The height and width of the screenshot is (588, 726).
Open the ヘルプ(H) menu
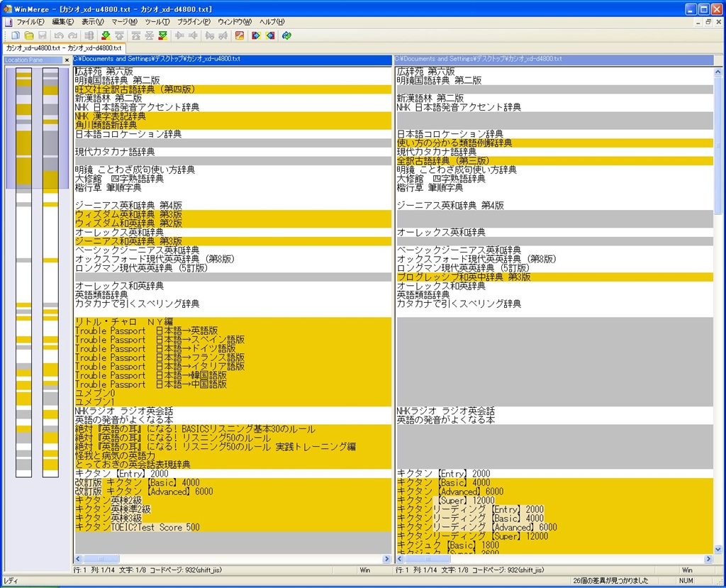[x=272, y=22]
